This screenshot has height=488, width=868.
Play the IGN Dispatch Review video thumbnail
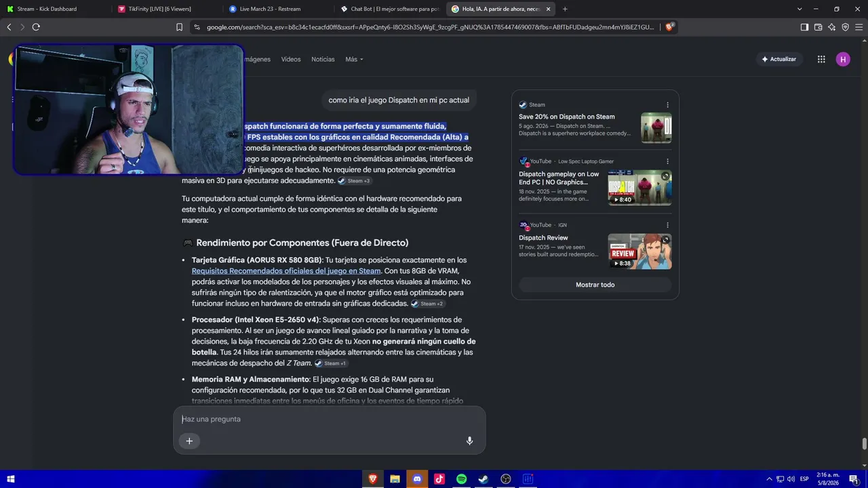(x=640, y=251)
